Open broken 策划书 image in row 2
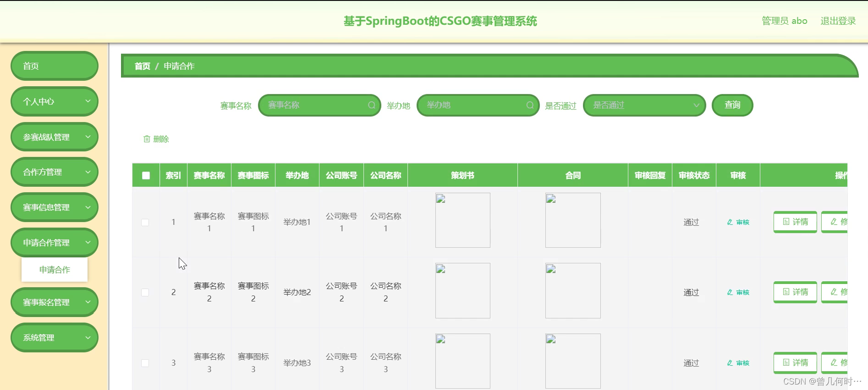Screen dimensions: 868x390 (462, 290)
